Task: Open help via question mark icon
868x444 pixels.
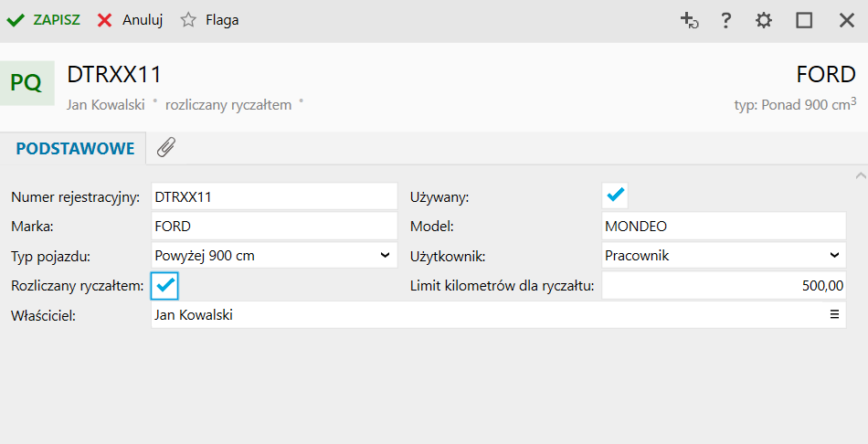Action: tap(726, 20)
